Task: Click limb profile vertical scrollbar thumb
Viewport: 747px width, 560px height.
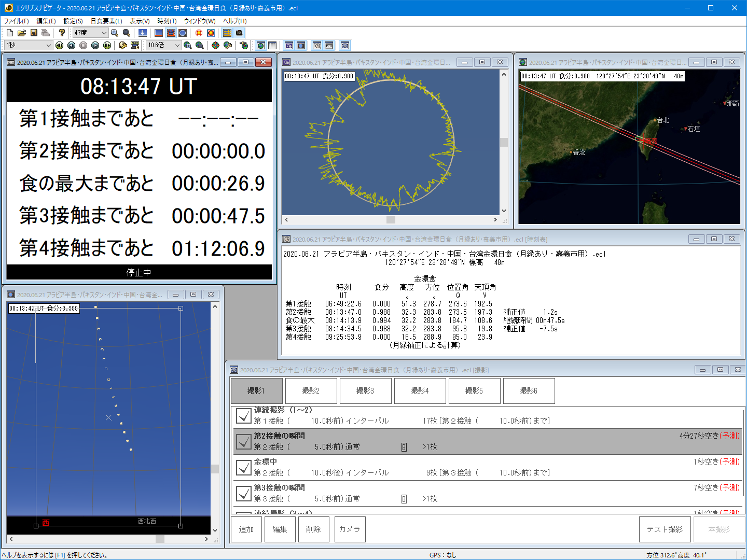Action: (504, 142)
